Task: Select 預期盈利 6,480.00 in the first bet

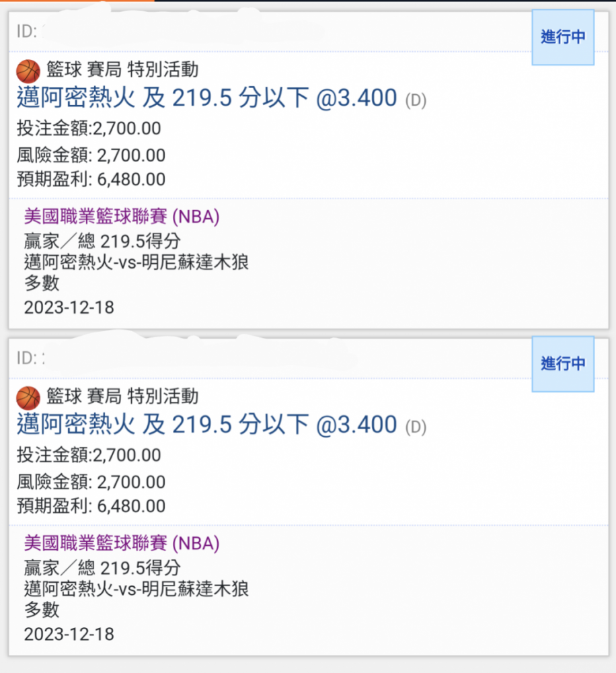Action: coord(91,180)
